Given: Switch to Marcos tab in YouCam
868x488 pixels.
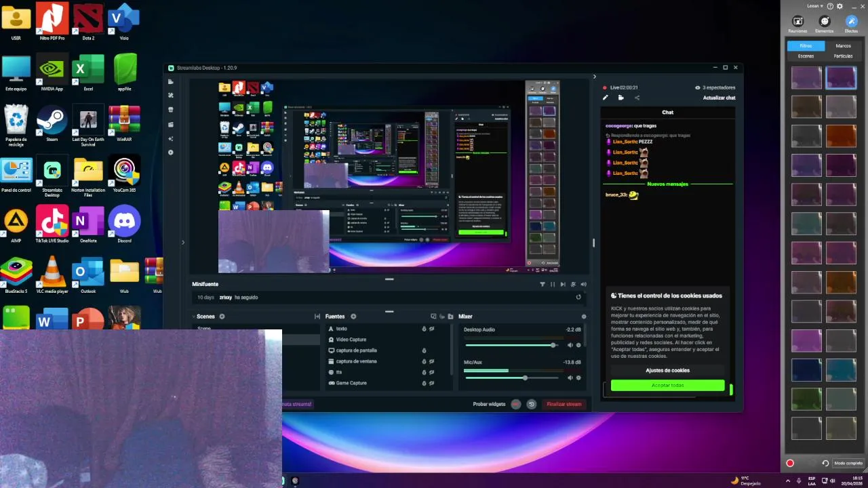Looking at the screenshot, I should tap(843, 46).
